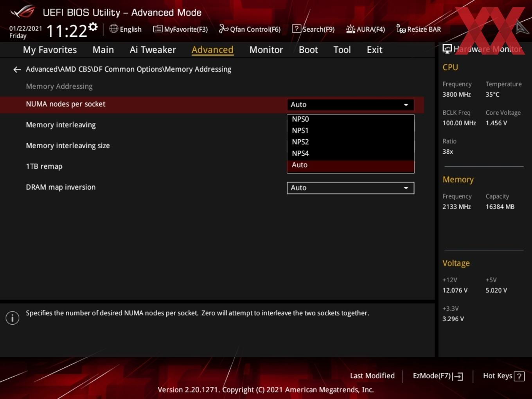The image size is (532, 399).
Task: Click CPU frequency value 3800 MHz
Action: tap(457, 94)
